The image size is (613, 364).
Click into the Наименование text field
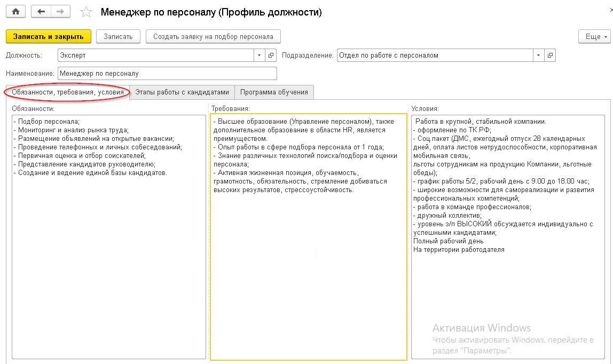[167, 73]
